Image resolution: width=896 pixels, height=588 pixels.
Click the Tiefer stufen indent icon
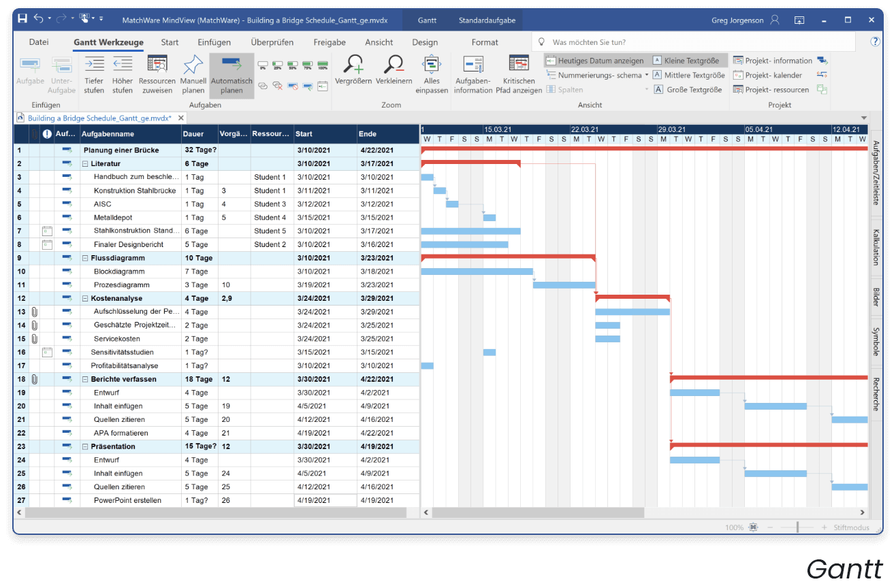94,65
